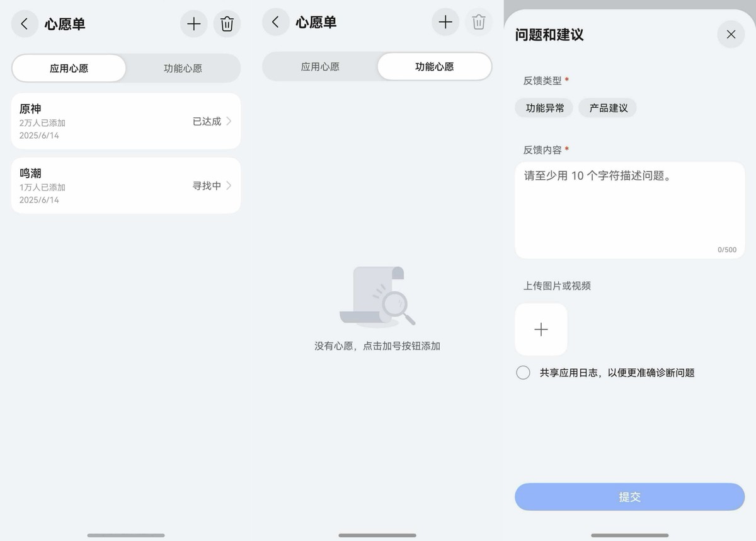Screen dimensions: 756x541
Task: Submit feedback with 提交 button
Action: 630,497
